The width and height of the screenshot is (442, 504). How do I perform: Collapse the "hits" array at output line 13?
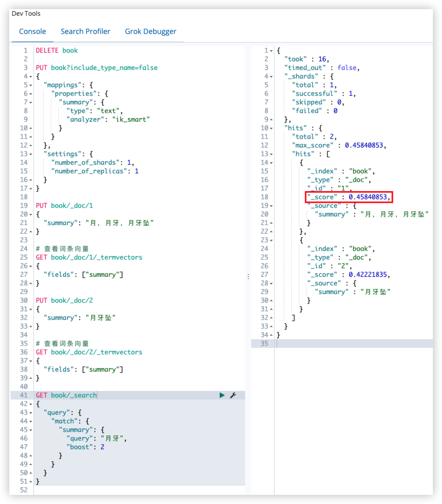[271, 154]
